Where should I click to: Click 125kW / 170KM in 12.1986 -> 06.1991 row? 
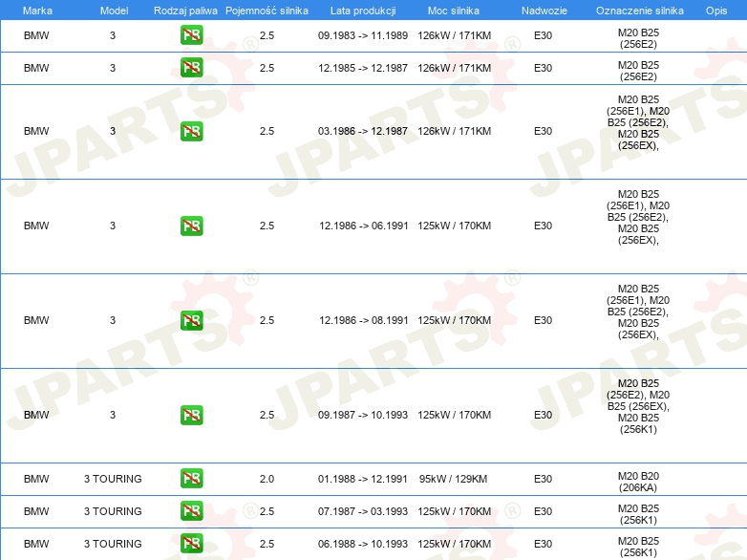pos(454,226)
